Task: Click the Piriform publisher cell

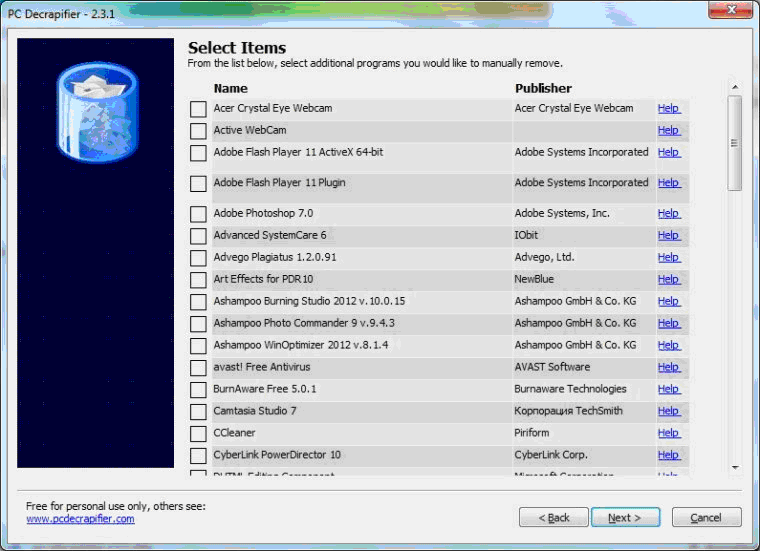Action: 532,433
